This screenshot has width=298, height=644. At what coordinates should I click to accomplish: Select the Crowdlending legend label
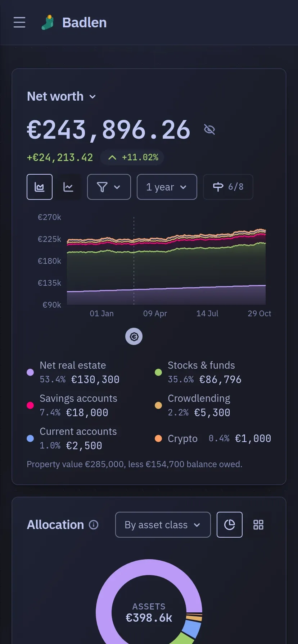tap(199, 398)
